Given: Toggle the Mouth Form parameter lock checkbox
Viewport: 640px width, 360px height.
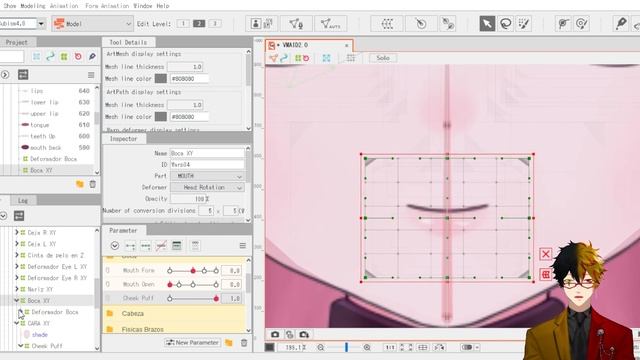Looking at the screenshot, I should pos(108,270).
